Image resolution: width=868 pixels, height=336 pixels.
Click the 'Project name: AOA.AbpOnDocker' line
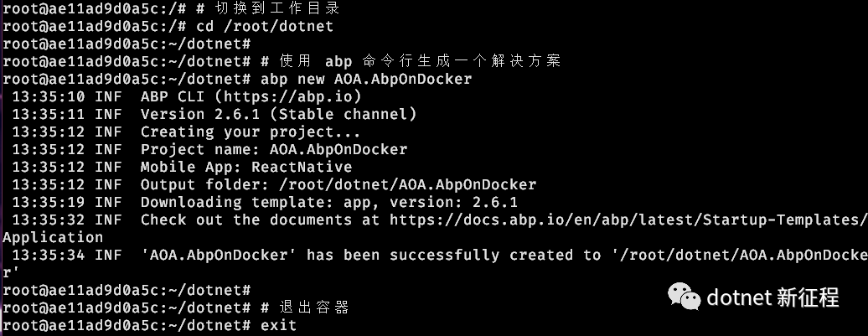pos(274,149)
